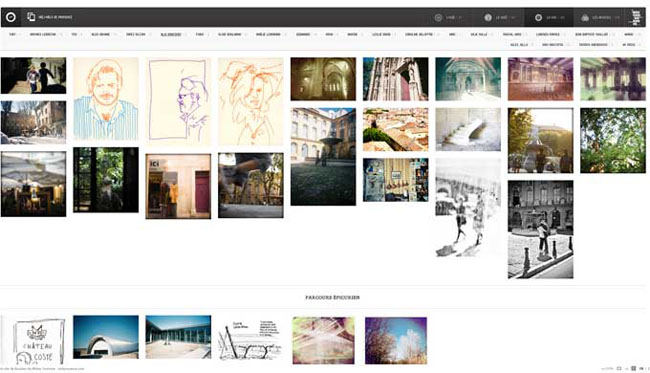Viewport: 650px width, 373px height.
Task: Select the underlined name in the filter row
Action: tap(171, 34)
